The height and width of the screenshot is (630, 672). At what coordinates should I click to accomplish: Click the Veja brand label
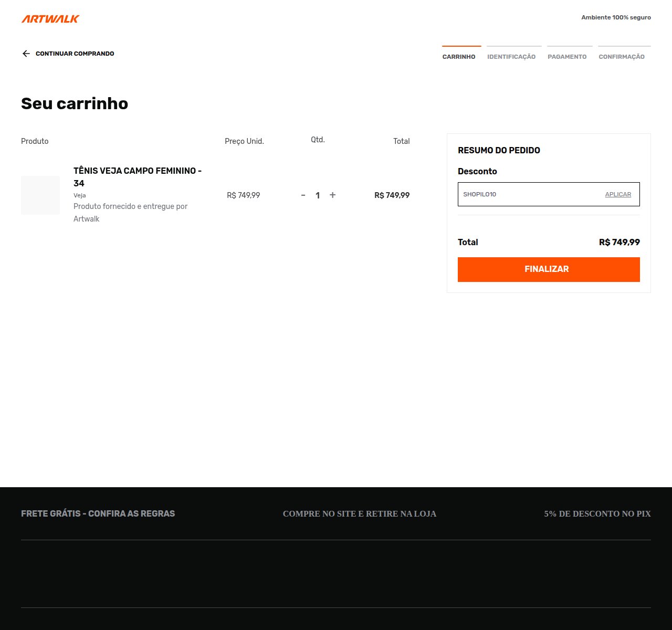(80, 195)
